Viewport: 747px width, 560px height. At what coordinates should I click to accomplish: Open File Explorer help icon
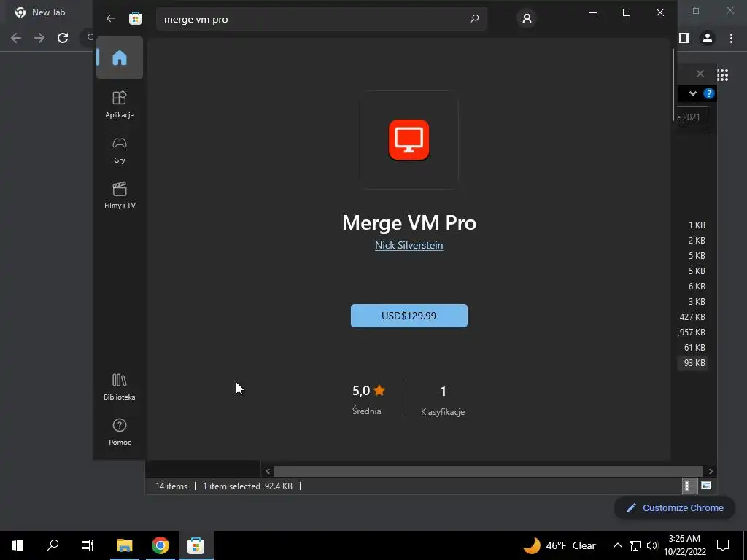pos(709,93)
